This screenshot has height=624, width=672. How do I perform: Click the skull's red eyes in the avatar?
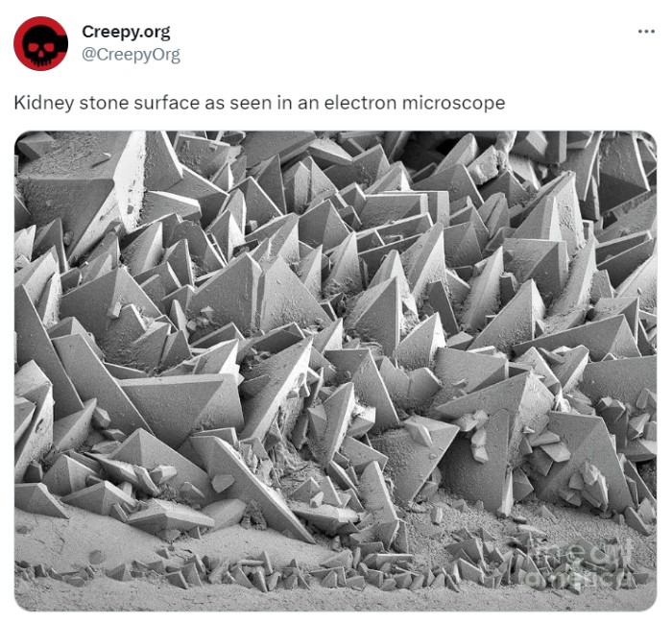pos(40,46)
